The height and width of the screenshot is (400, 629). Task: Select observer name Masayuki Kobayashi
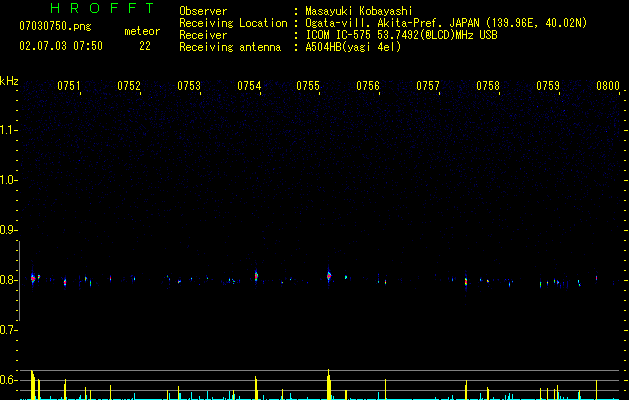tap(359, 11)
